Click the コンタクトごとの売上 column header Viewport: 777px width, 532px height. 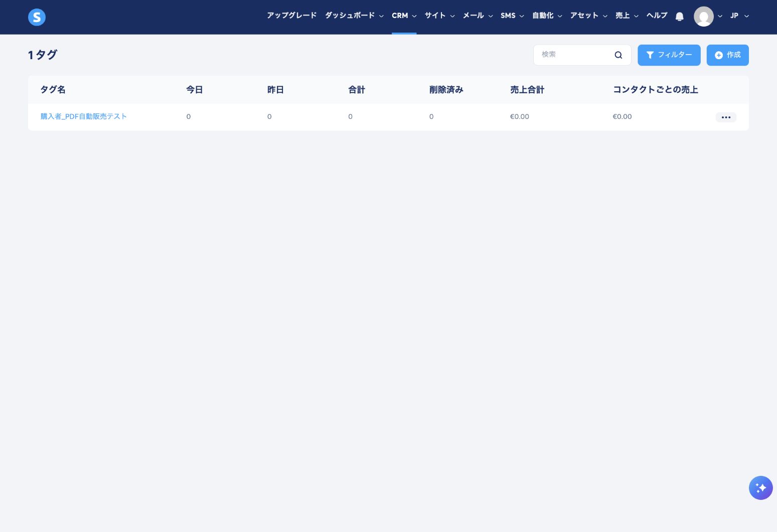(655, 90)
